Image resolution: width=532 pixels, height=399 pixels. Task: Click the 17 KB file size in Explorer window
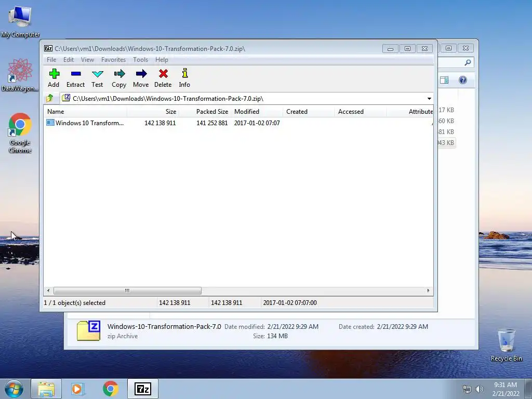(446, 110)
